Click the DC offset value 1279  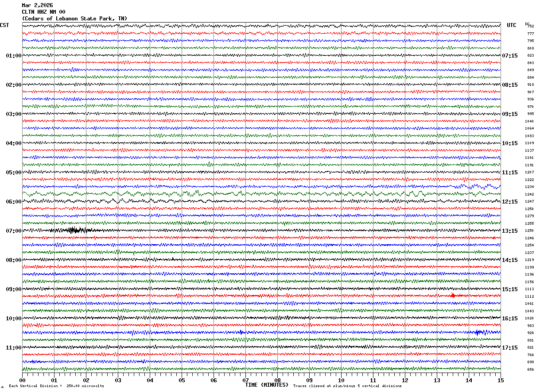coord(530,216)
